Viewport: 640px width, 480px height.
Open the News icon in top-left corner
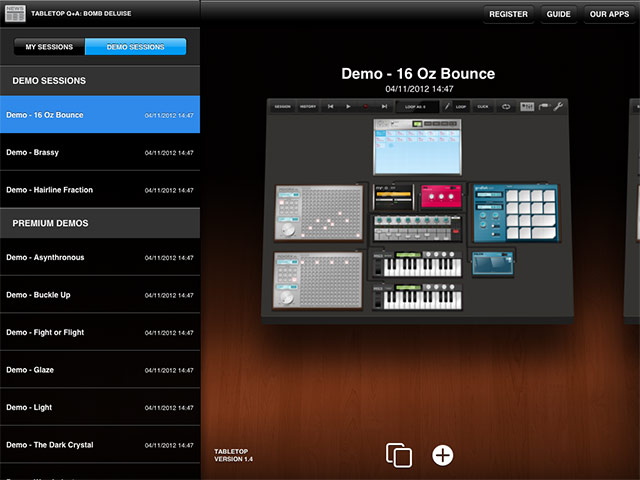pos(16,14)
